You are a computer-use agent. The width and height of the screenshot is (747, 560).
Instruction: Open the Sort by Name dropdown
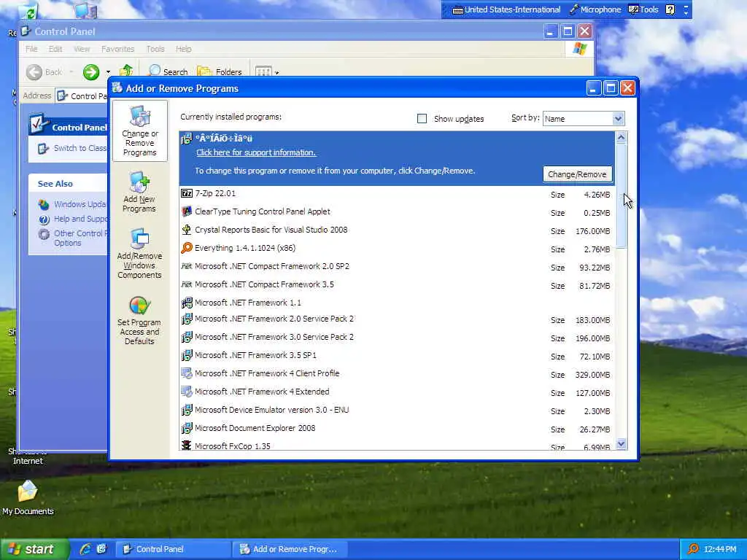pos(618,119)
